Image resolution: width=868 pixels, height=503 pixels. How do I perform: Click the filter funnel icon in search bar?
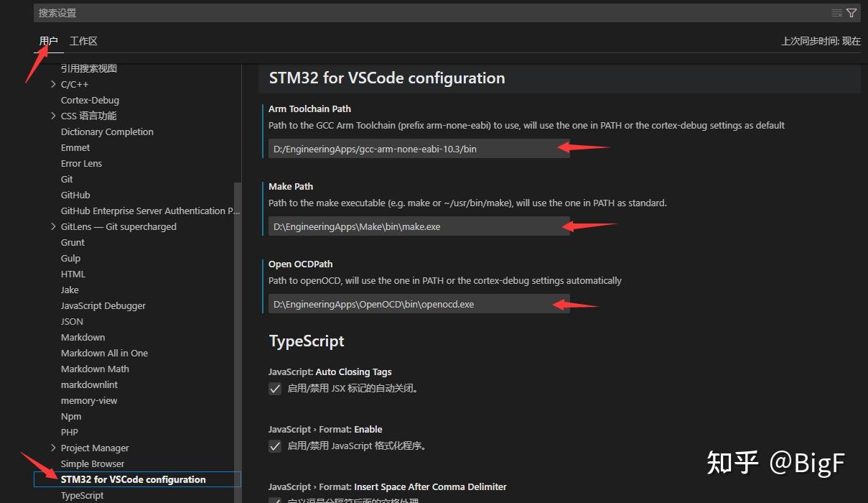coord(851,13)
